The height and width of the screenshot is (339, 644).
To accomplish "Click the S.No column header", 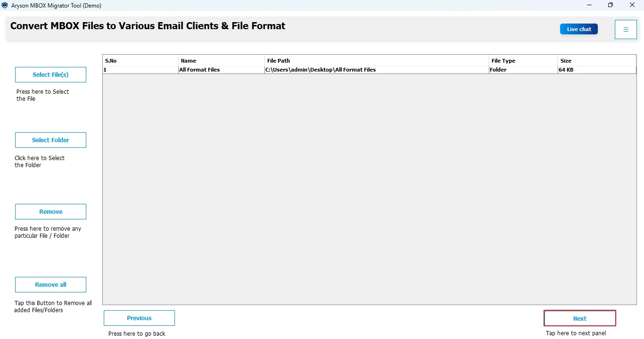I will tap(140, 61).
